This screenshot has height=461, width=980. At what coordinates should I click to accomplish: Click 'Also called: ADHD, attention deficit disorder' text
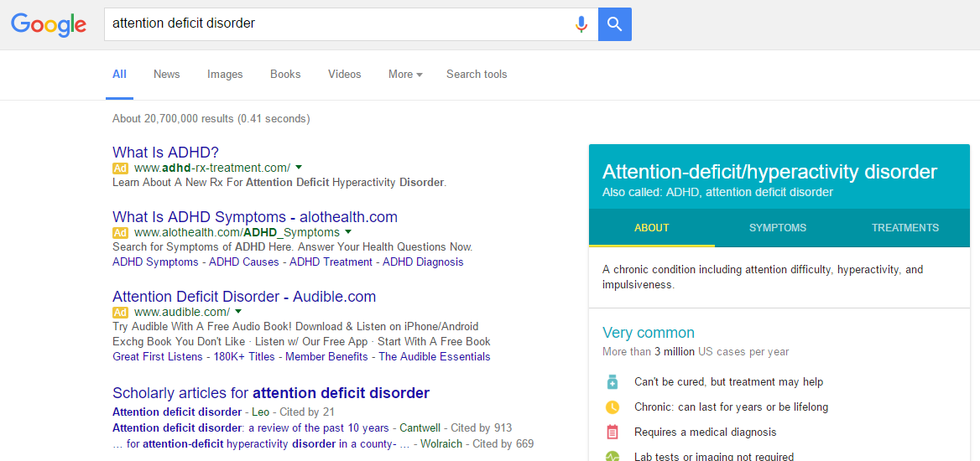tap(717, 193)
